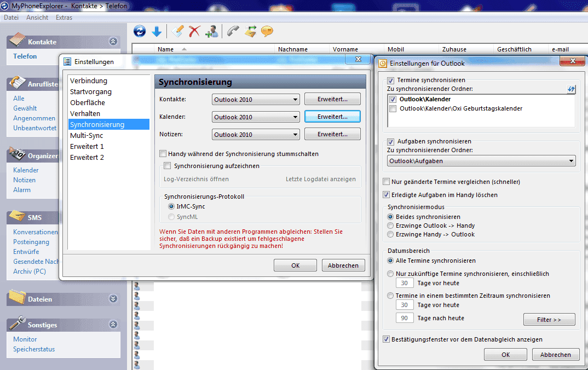Viewport: 588px width, 370px height.
Task: Enable Nur geänderte Termine vergleichen
Action: (386, 182)
